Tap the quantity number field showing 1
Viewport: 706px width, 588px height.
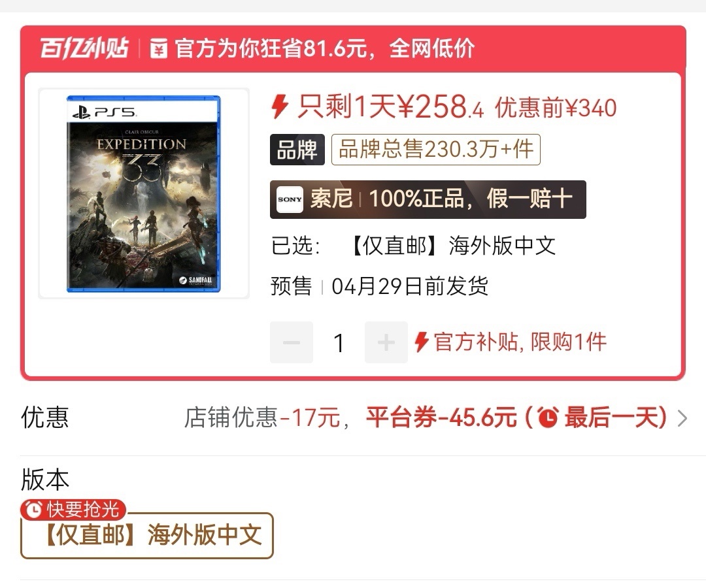tap(339, 342)
